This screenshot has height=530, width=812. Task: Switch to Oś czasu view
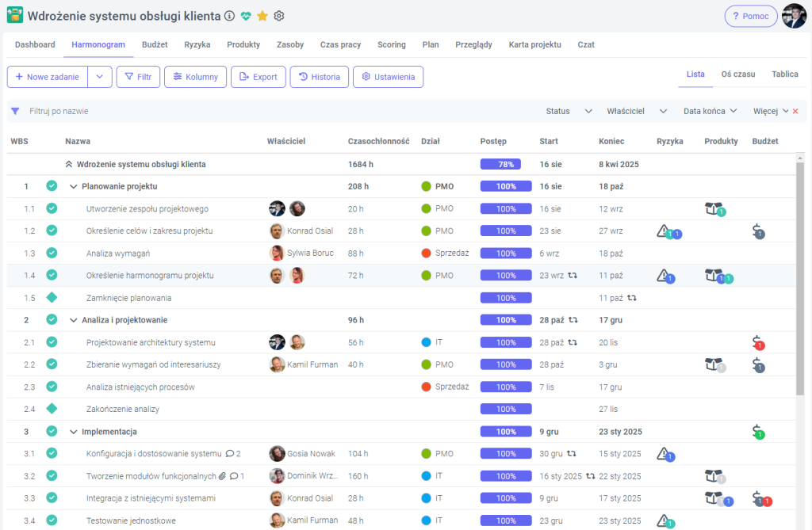pyautogui.click(x=737, y=74)
